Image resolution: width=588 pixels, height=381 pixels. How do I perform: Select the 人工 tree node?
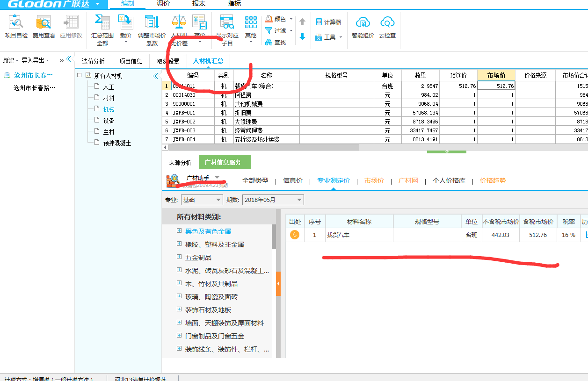tap(109, 87)
